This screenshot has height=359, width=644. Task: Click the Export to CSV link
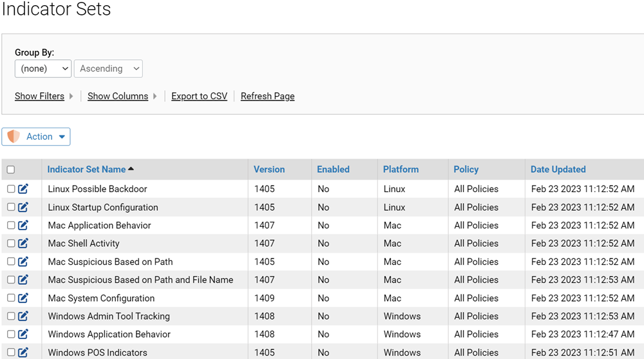click(x=199, y=96)
